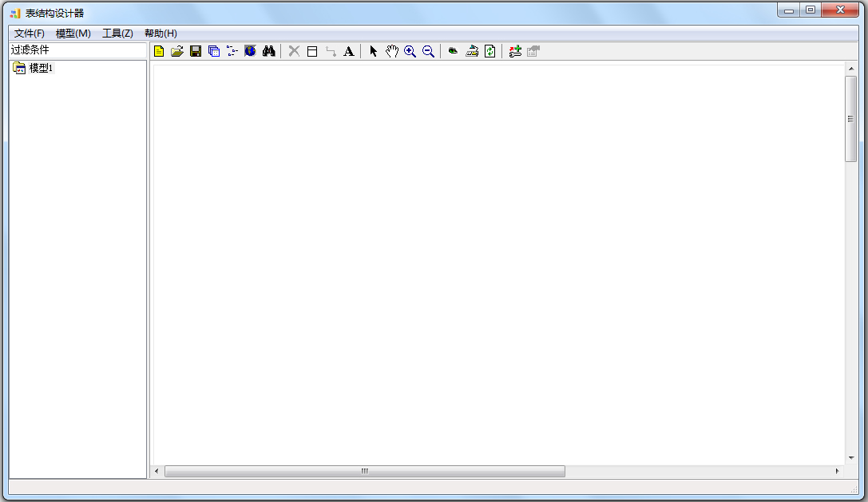The height and width of the screenshot is (502, 868).
Task: Click the scroll up arrow
Action: pos(851,69)
